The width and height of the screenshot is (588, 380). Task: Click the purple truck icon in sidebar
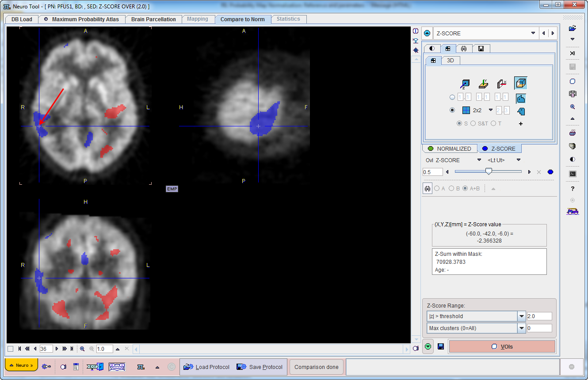pyautogui.click(x=573, y=212)
